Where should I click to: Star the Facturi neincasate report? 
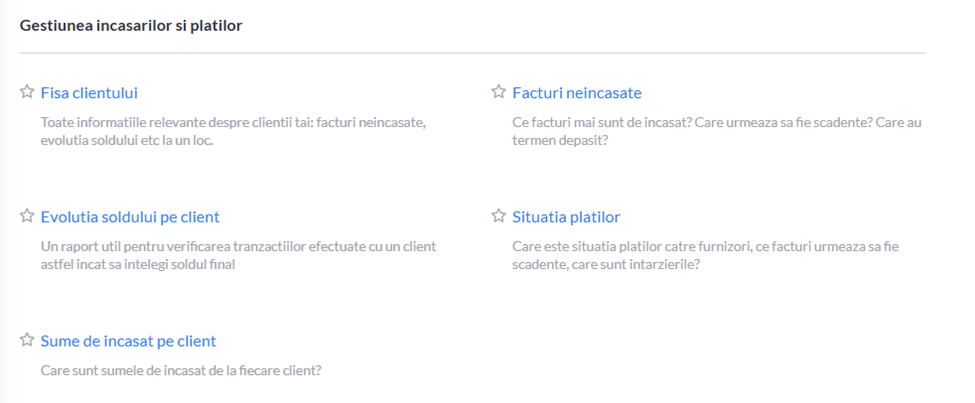click(x=499, y=92)
